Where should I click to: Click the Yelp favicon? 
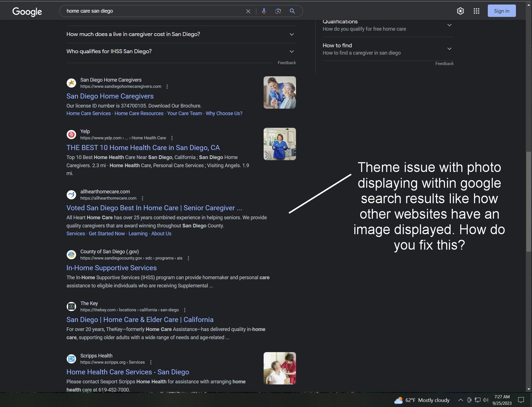(x=71, y=135)
